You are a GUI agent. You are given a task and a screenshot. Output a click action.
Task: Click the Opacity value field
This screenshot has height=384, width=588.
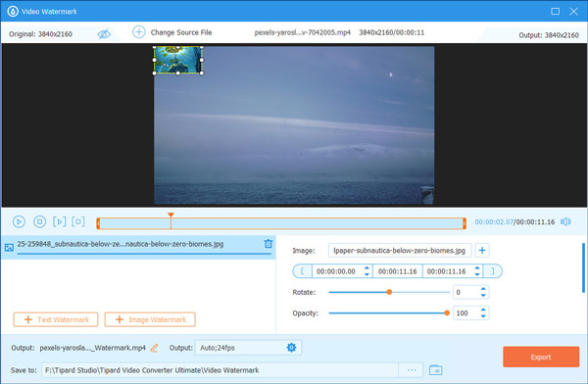tap(465, 312)
